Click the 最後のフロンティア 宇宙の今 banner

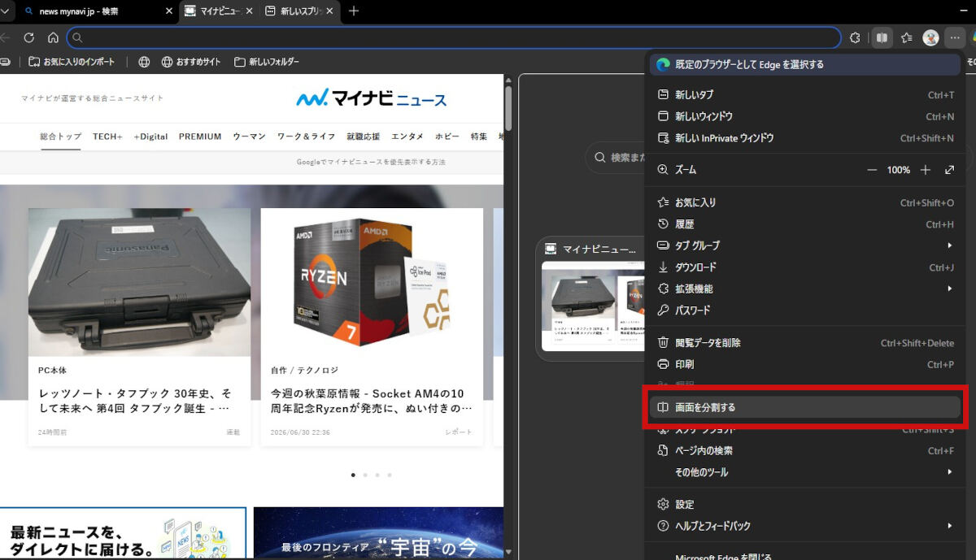pos(378,533)
